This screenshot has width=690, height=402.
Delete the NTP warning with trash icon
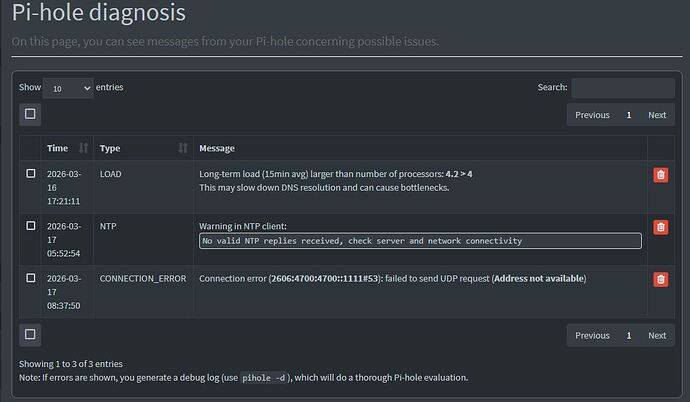[x=661, y=227]
